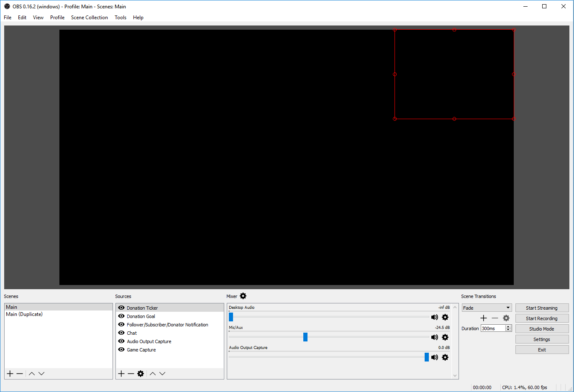The width and height of the screenshot is (574, 392).
Task: Click Mic/Aux volume slider handle
Action: click(x=305, y=337)
